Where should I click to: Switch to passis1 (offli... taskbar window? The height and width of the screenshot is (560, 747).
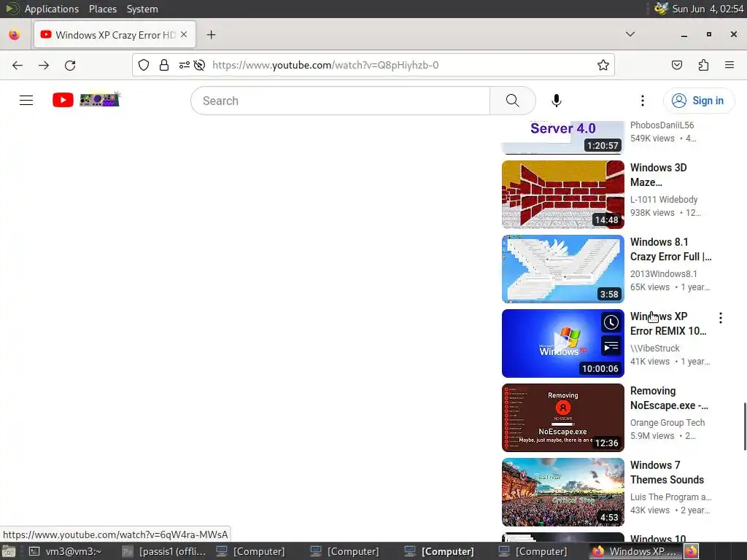point(164,551)
